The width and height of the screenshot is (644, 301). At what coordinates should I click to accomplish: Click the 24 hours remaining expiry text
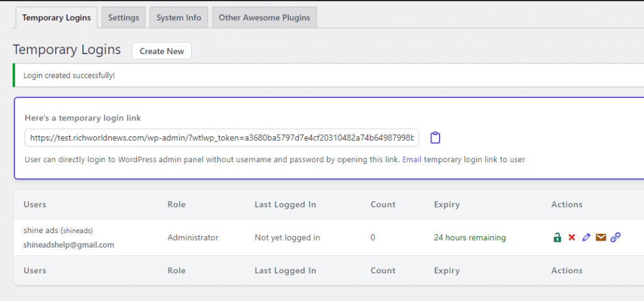470,238
